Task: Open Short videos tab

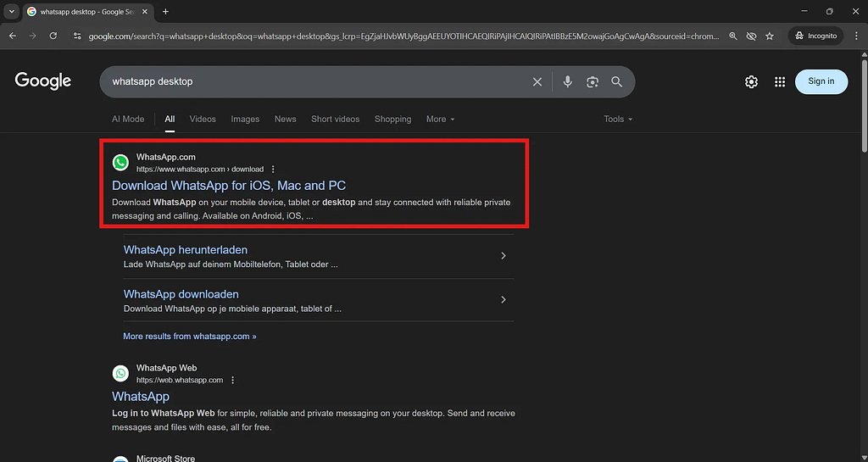Action: coord(335,119)
